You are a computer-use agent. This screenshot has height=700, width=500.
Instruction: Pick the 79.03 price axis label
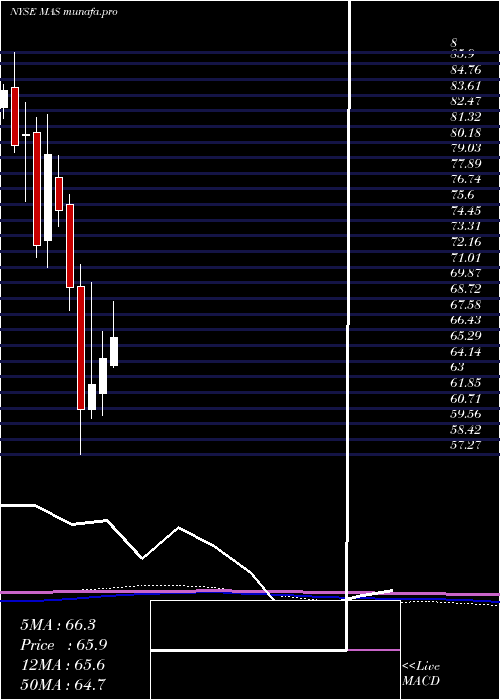coord(466,148)
